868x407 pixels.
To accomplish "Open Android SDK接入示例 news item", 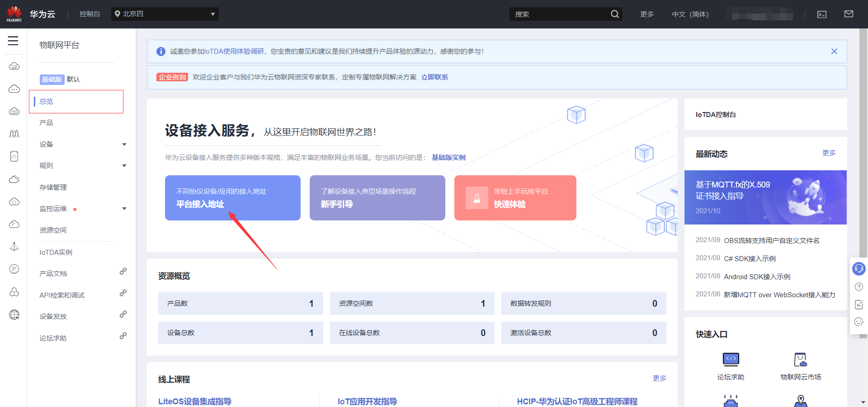I will 757,277.
